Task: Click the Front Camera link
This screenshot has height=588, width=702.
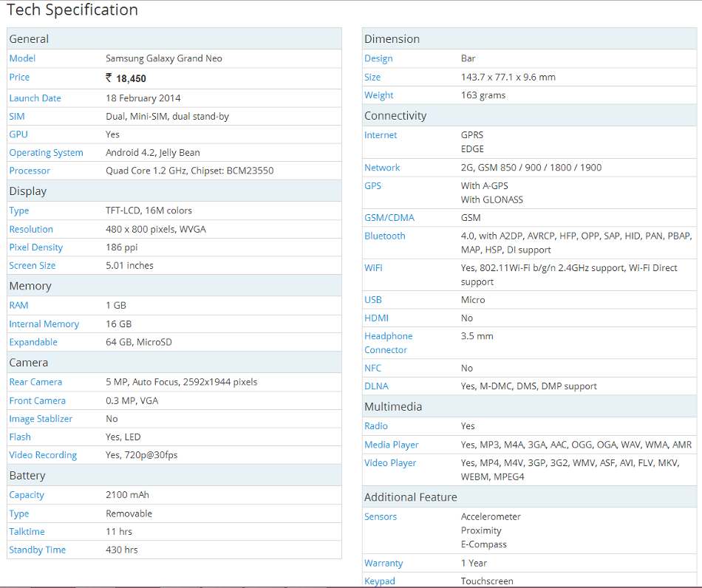Action: tap(37, 400)
